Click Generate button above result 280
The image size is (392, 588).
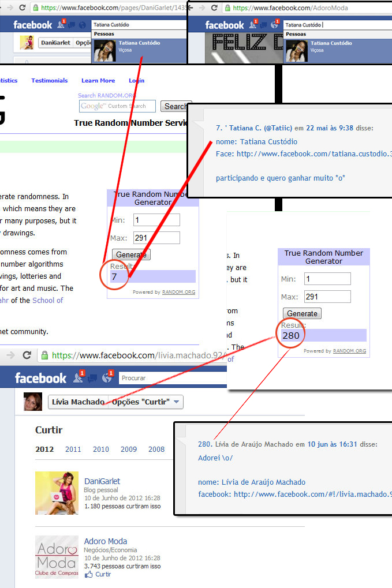coord(302,313)
